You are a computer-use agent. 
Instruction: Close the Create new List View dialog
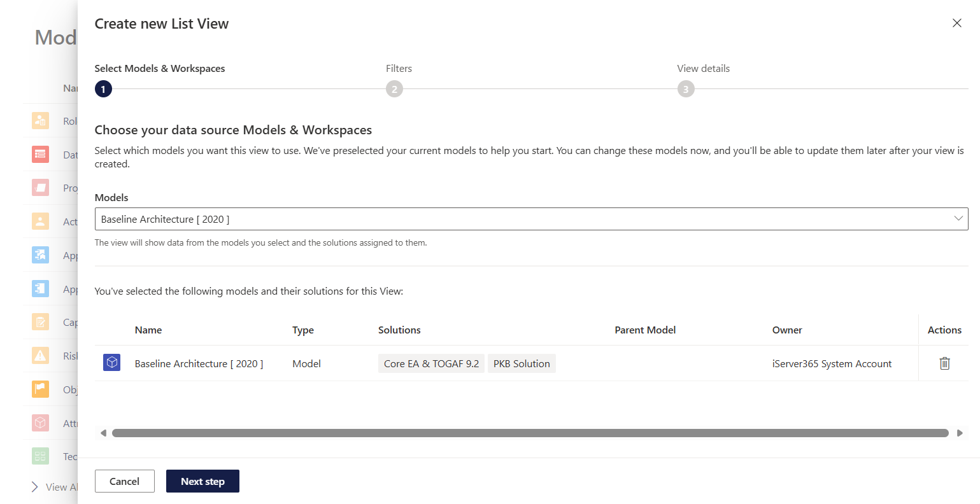(956, 23)
